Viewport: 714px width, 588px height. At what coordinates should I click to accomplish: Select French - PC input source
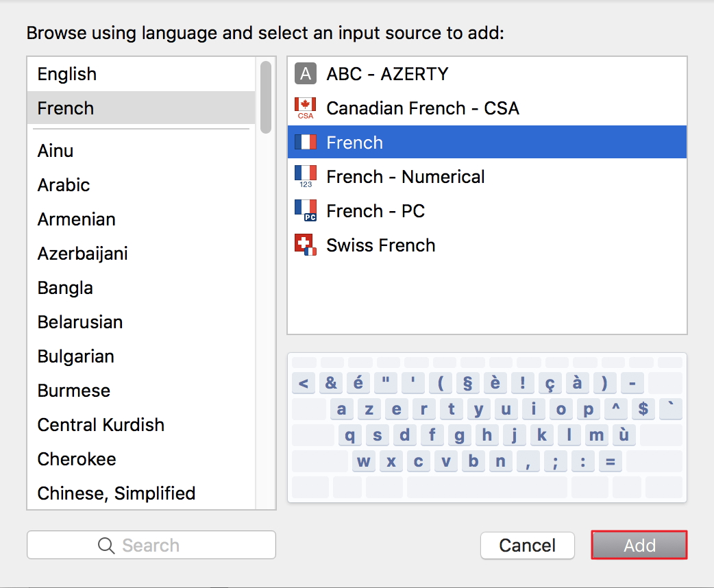(376, 211)
